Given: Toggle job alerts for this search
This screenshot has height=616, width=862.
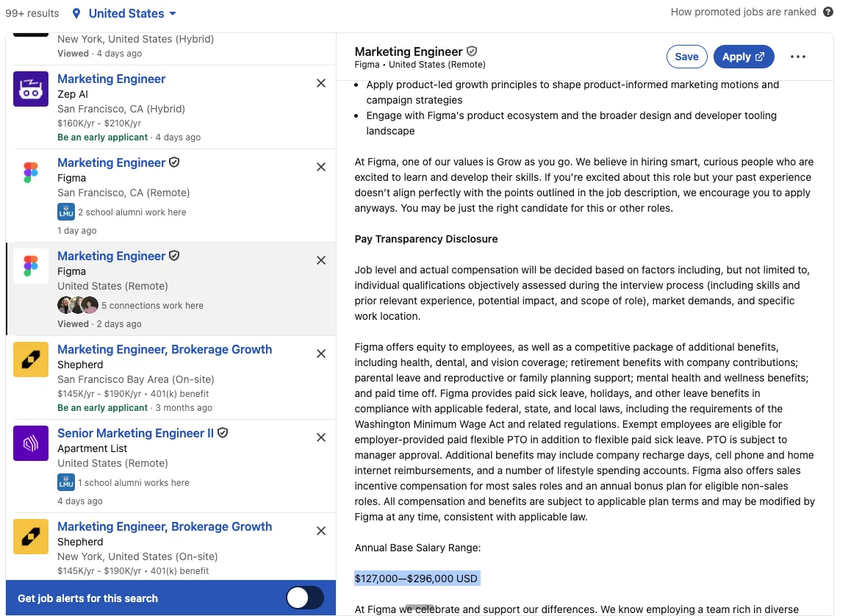Looking at the screenshot, I should 305,598.
